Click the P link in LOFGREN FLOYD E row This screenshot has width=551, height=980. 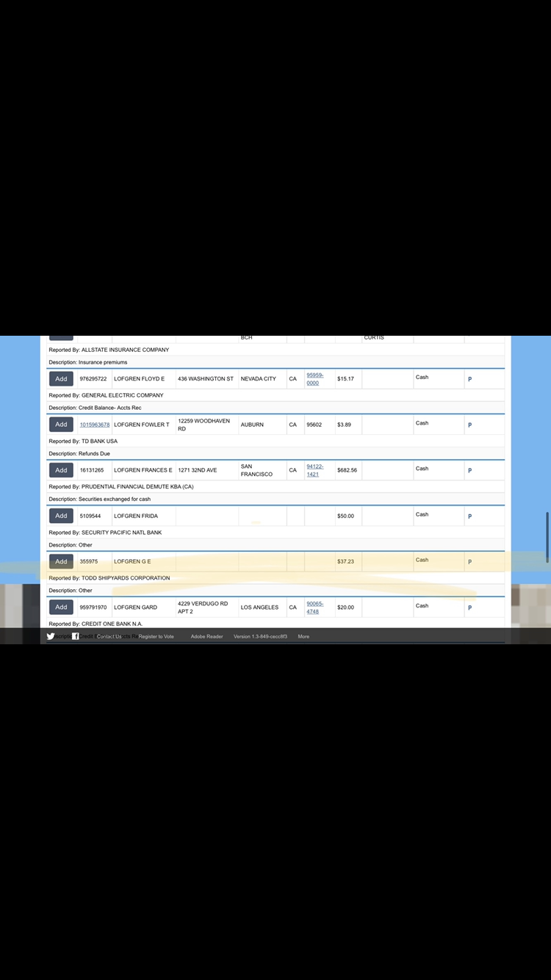coord(469,380)
